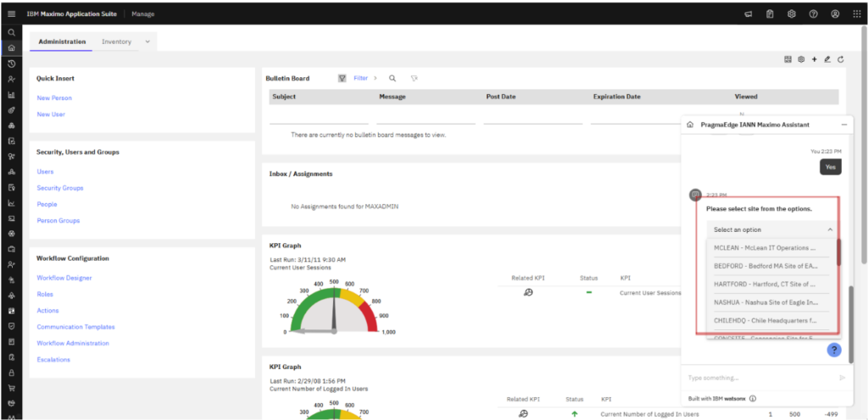
Task: Click the New Person link
Action: (x=54, y=98)
